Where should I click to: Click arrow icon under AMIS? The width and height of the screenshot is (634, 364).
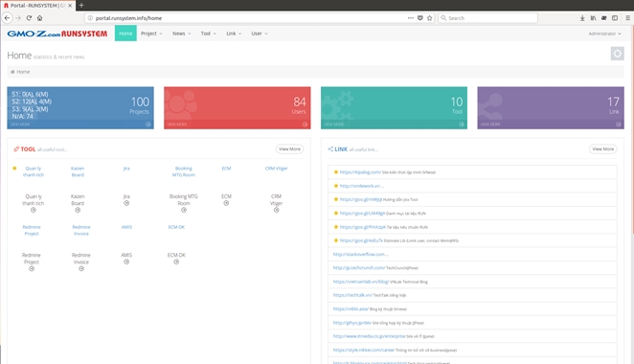pos(126,262)
